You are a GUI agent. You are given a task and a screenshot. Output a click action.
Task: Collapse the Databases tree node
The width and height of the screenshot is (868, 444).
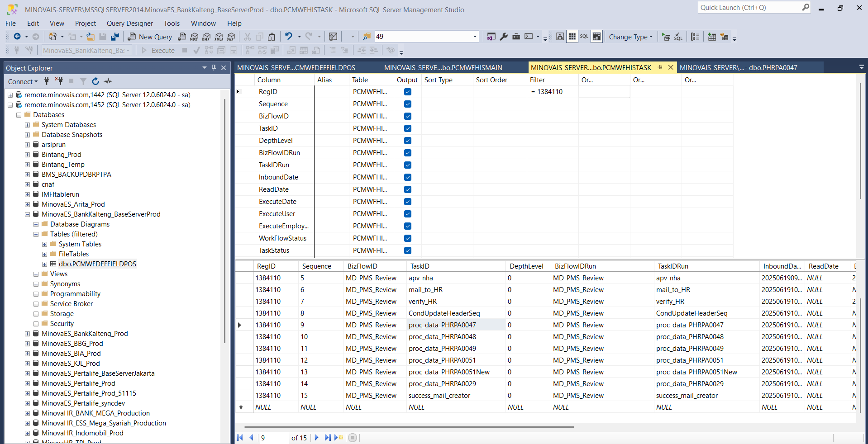tap(19, 115)
